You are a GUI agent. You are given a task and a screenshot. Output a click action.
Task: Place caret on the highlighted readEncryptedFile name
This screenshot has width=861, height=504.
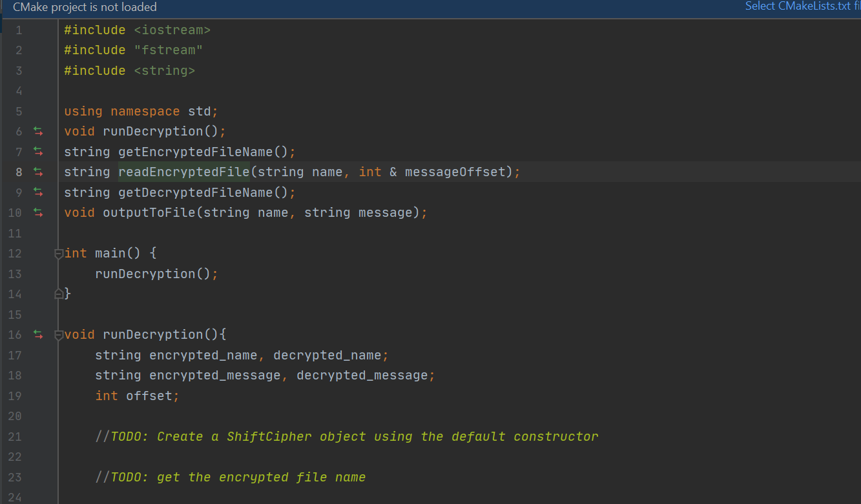tap(184, 172)
